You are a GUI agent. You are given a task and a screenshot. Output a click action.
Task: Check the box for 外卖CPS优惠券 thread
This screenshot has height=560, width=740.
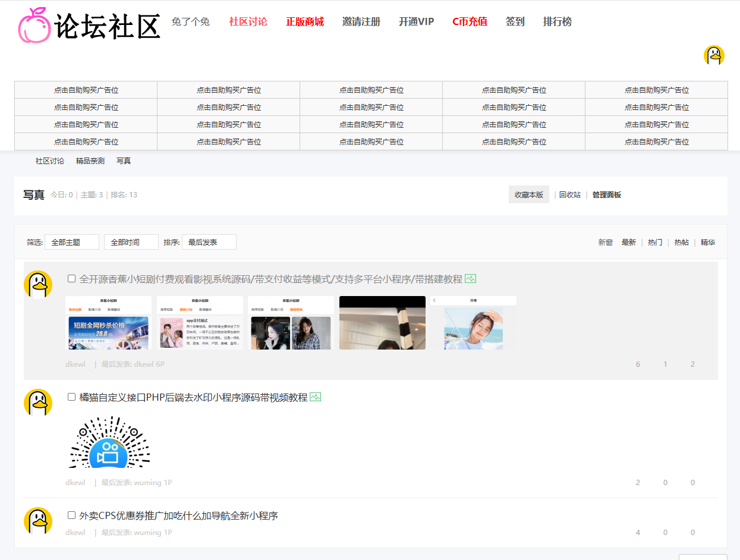72,515
